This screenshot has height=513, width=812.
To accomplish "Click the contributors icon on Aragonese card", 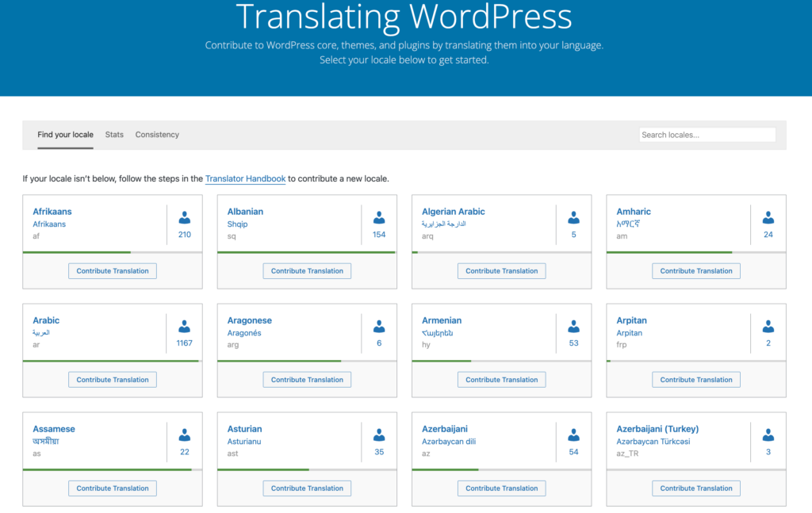I will (379, 326).
